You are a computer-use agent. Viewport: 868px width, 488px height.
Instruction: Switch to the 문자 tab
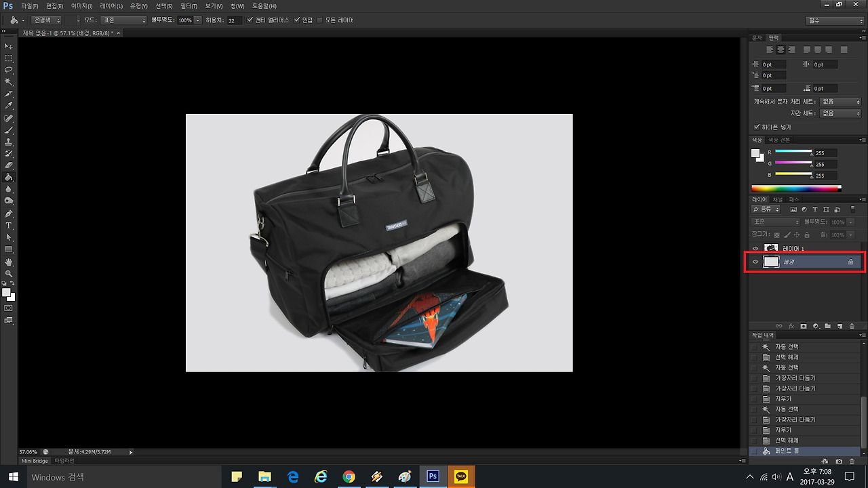pyautogui.click(x=757, y=38)
